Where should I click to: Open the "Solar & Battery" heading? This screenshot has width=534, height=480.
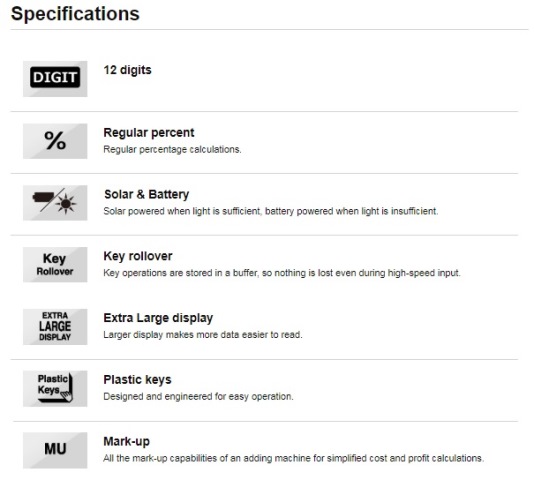(x=146, y=194)
